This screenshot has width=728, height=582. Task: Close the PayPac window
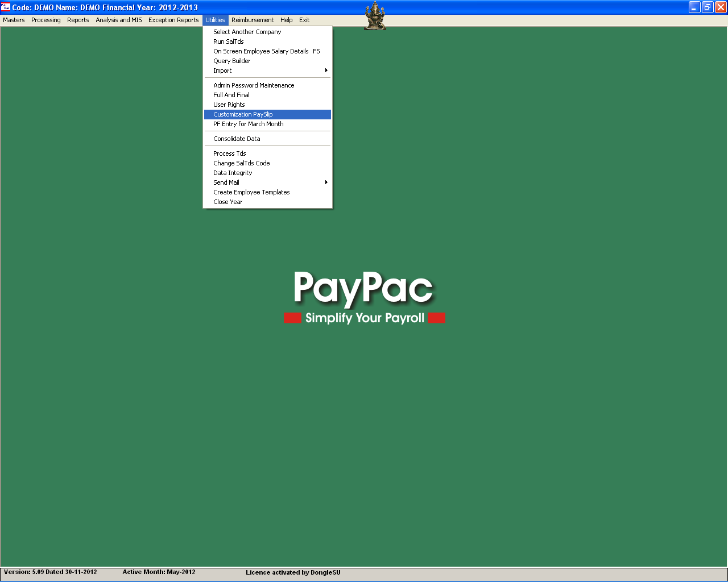click(721, 7)
